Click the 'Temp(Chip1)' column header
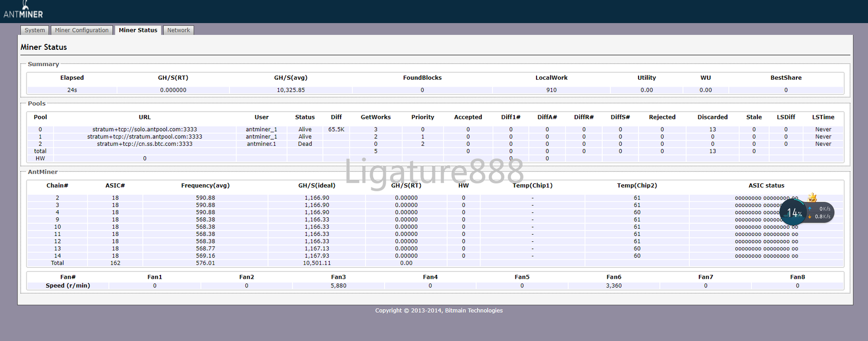 coord(533,185)
